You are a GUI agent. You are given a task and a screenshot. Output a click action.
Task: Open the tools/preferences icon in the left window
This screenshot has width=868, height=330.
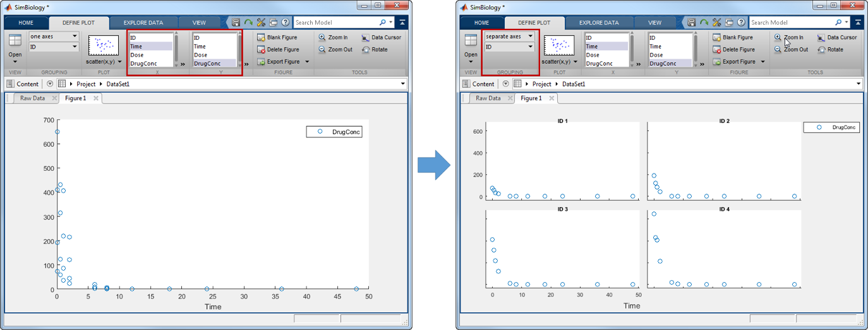[x=261, y=22]
